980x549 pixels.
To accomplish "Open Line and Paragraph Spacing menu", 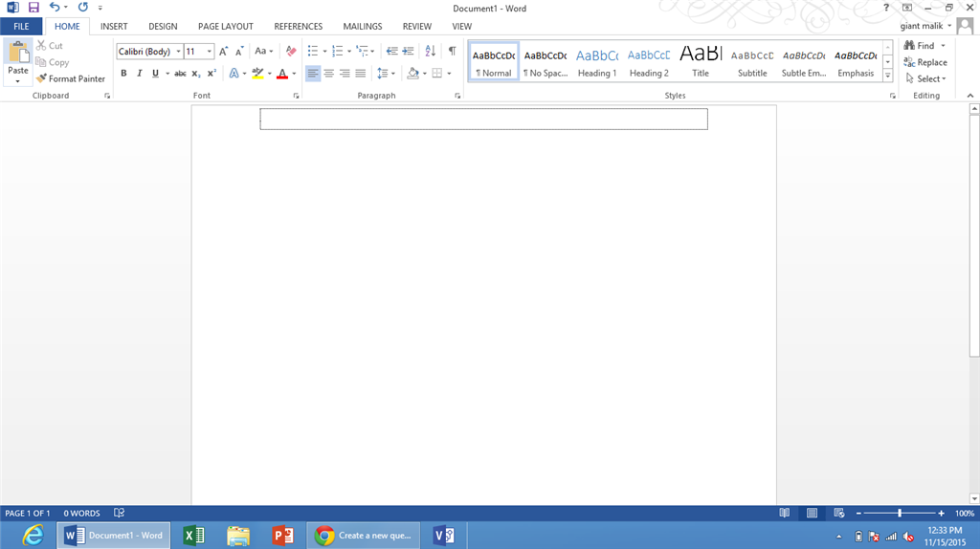I will click(387, 74).
